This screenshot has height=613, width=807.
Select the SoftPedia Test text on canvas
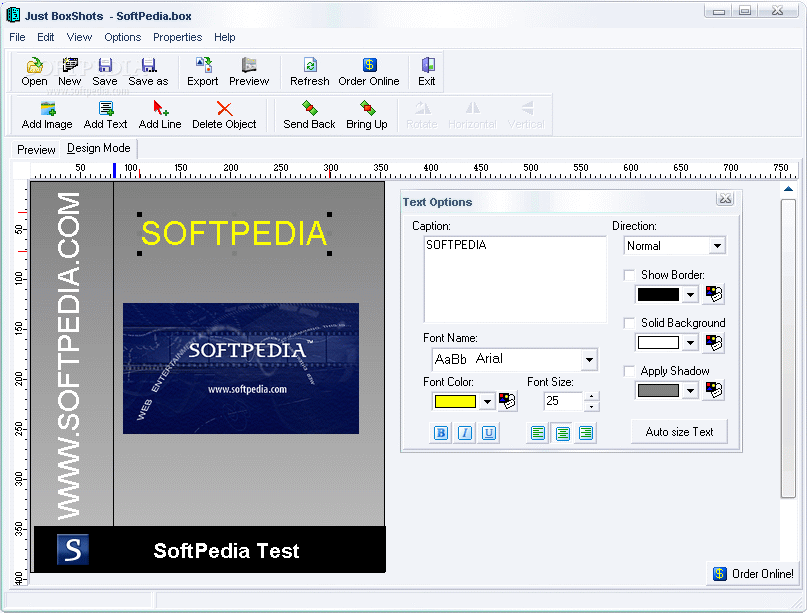tap(226, 551)
